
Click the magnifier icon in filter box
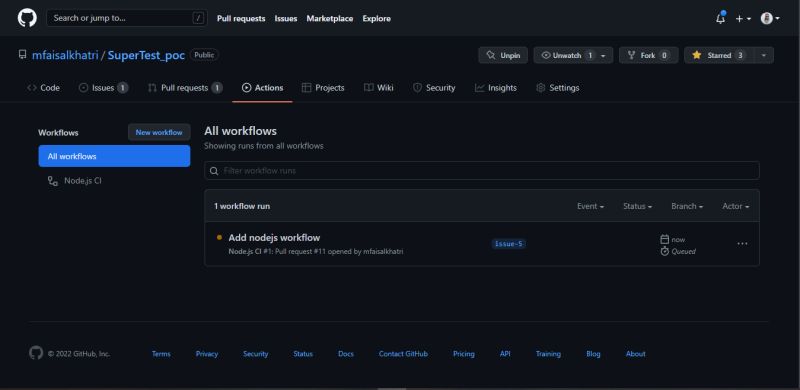point(214,170)
